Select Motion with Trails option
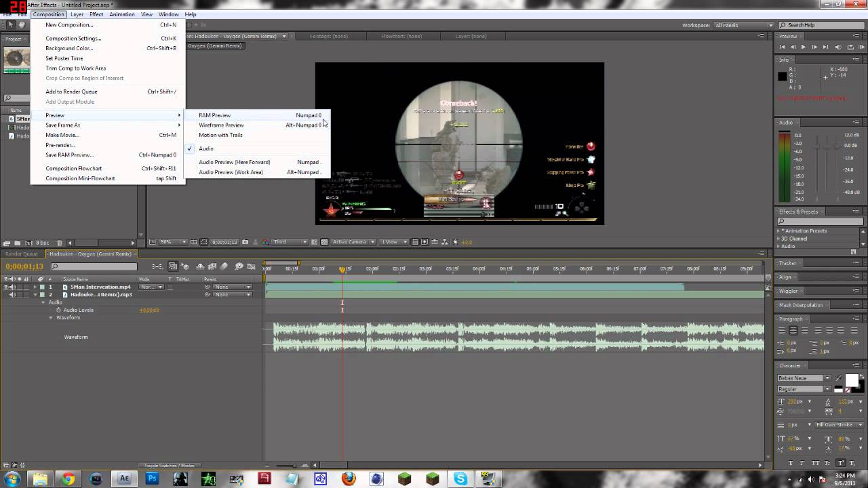Image resolution: width=868 pixels, height=488 pixels. coord(258,135)
